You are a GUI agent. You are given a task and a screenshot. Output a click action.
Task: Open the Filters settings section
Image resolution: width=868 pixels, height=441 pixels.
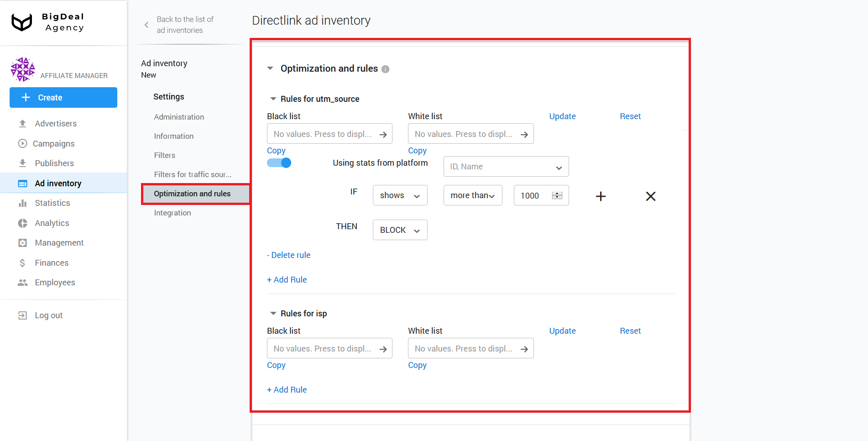coord(164,155)
